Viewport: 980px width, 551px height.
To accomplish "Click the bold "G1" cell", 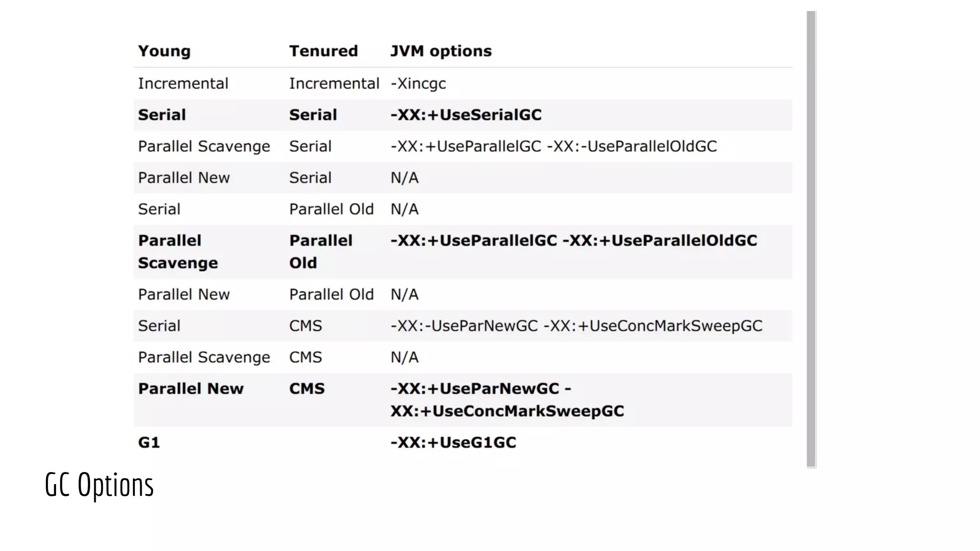I will (x=149, y=442).
